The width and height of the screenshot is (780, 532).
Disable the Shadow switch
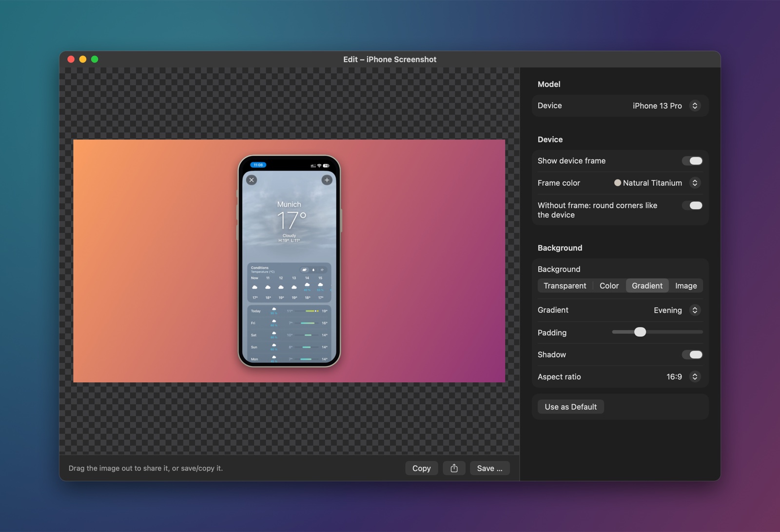[692, 355]
